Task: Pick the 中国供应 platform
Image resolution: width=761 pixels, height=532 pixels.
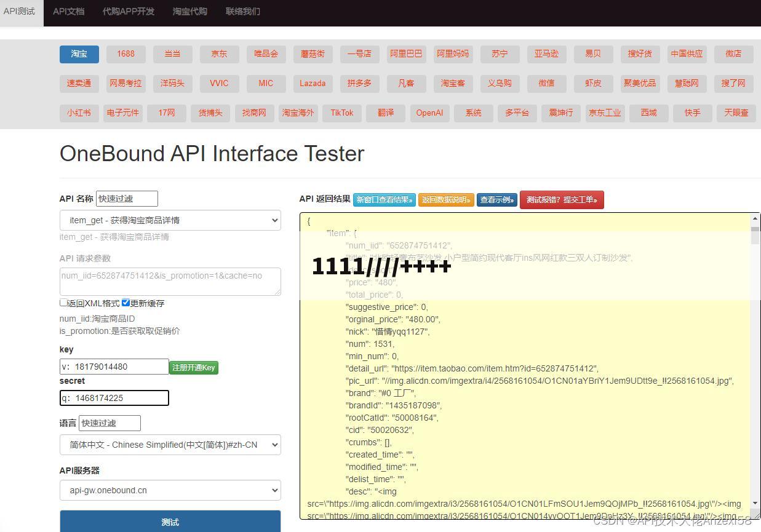Action: pos(687,54)
